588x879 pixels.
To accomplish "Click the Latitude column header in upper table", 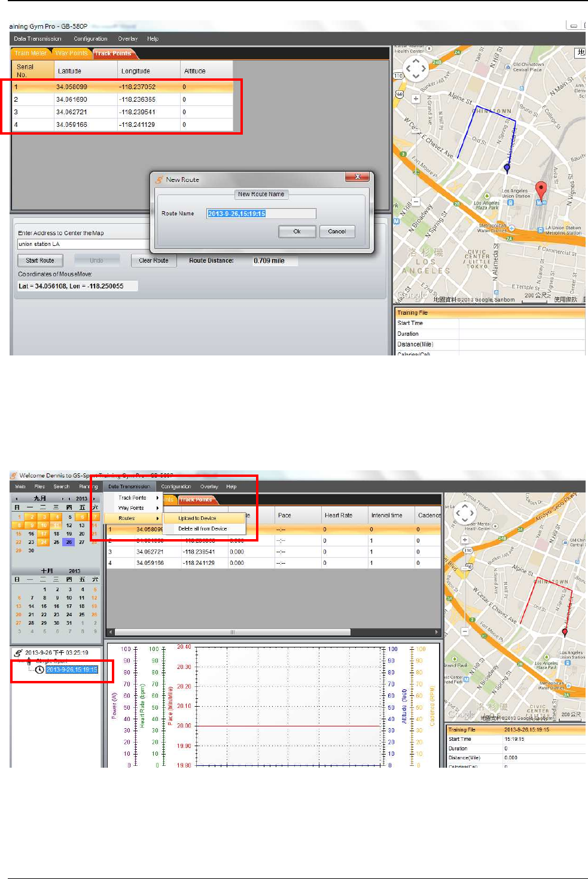I will [x=86, y=71].
